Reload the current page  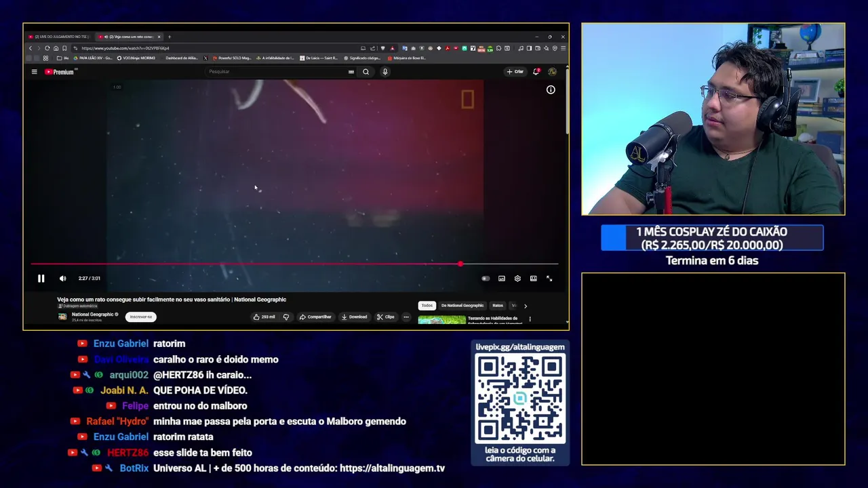click(47, 48)
